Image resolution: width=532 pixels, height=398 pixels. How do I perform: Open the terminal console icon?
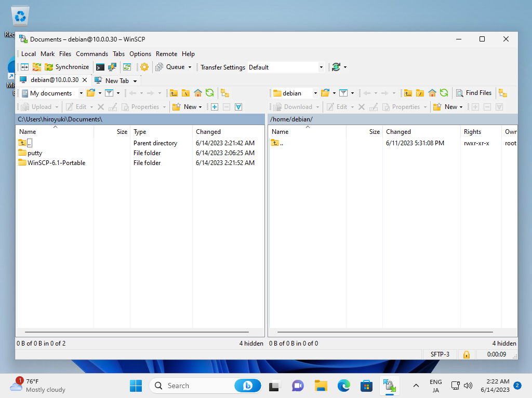100,67
